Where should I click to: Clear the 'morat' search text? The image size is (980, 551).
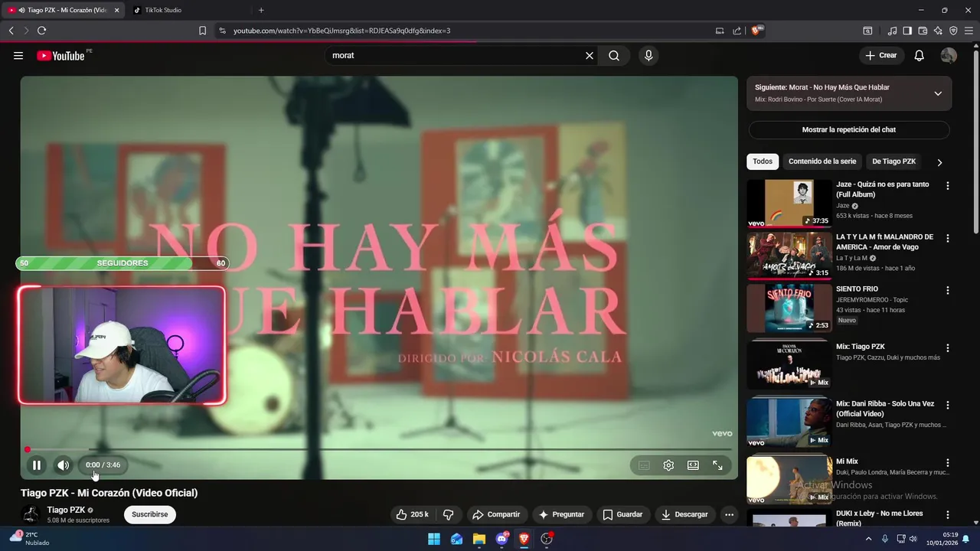click(590, 55)
